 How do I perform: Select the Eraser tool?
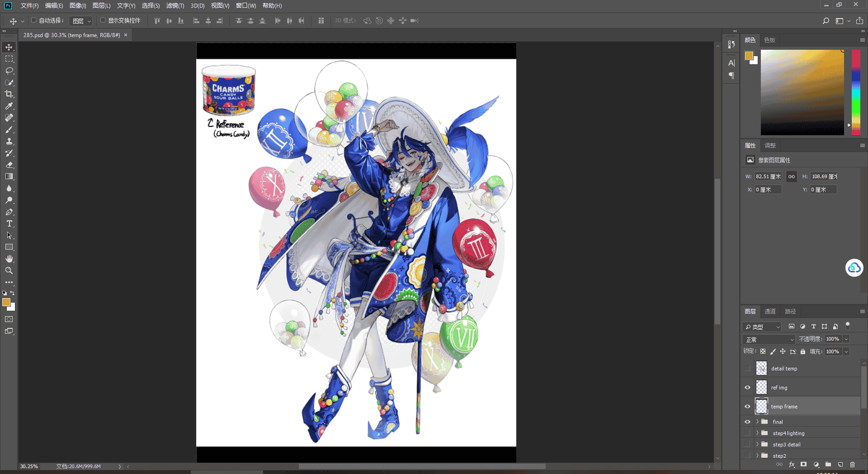pyautogui.click(x=9, y=165)
